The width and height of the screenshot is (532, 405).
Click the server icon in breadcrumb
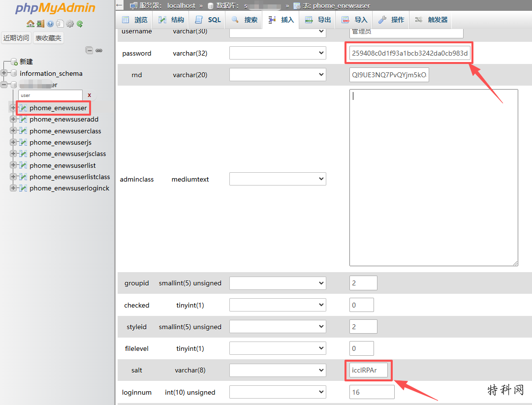[x=134, y=6]
